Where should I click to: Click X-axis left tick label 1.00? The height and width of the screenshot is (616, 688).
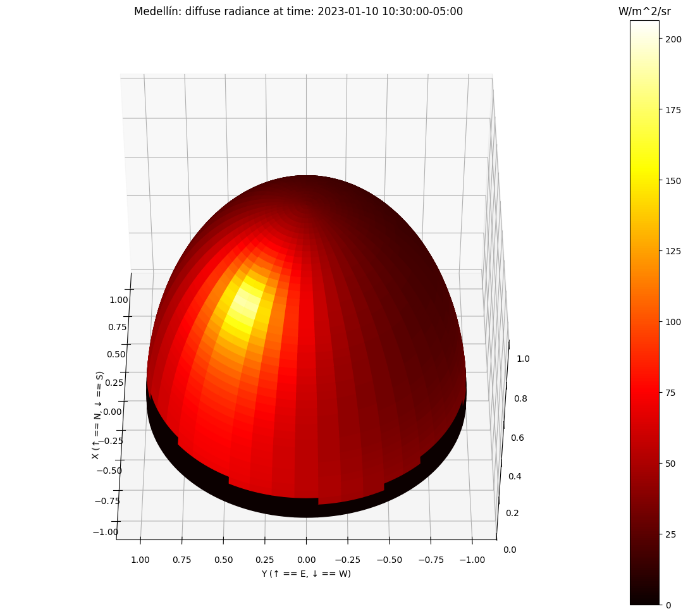pyautogui.click(x=118, y=300)
